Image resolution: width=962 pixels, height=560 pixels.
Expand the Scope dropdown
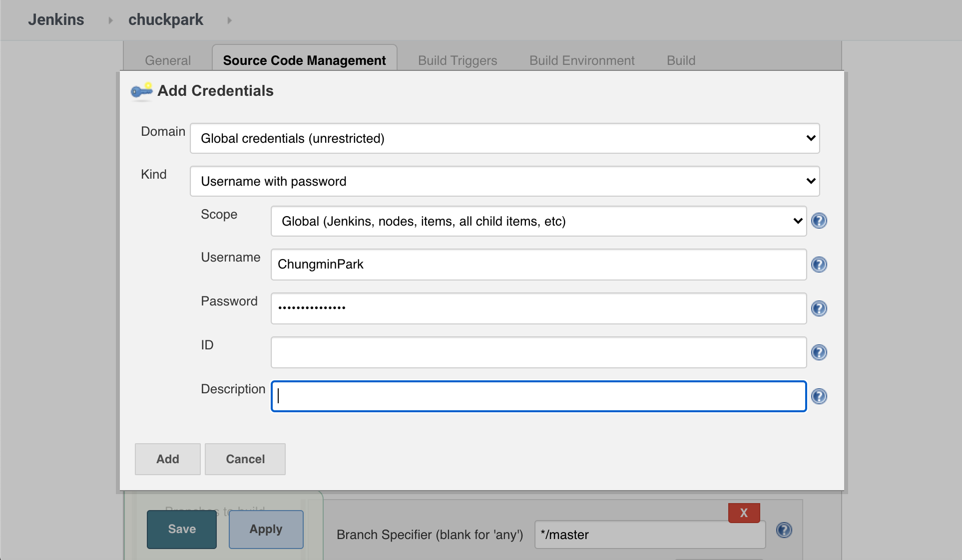(538, 221)
